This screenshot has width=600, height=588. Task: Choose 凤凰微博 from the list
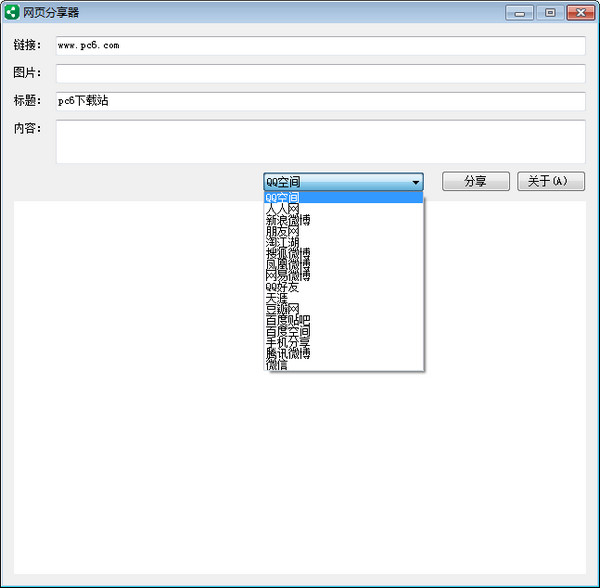tap(344, 264)
